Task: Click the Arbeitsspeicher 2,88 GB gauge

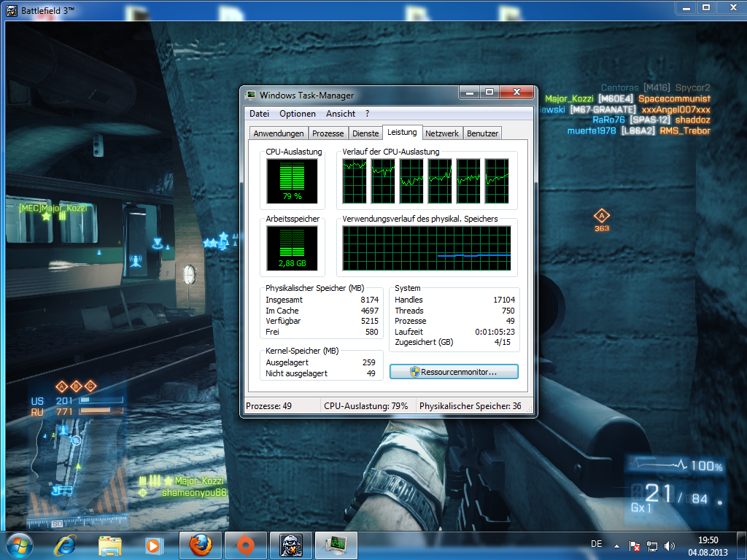Action: [x=292, y=249]
